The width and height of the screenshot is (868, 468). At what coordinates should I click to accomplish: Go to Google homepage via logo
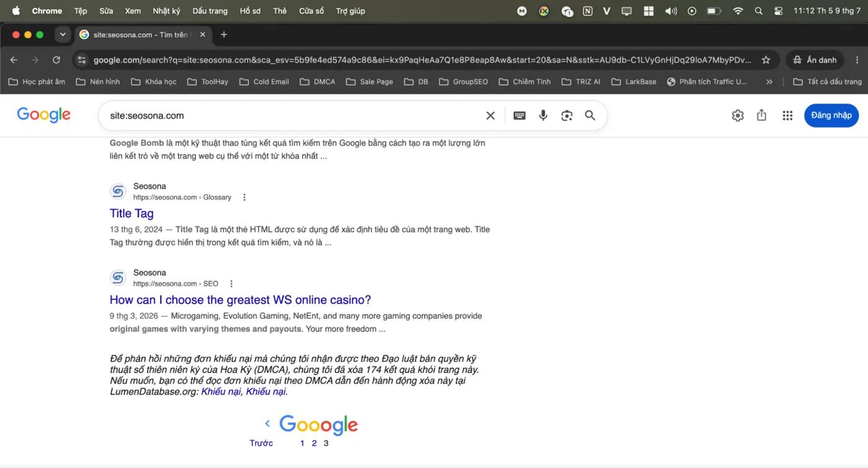pos(43,115)
